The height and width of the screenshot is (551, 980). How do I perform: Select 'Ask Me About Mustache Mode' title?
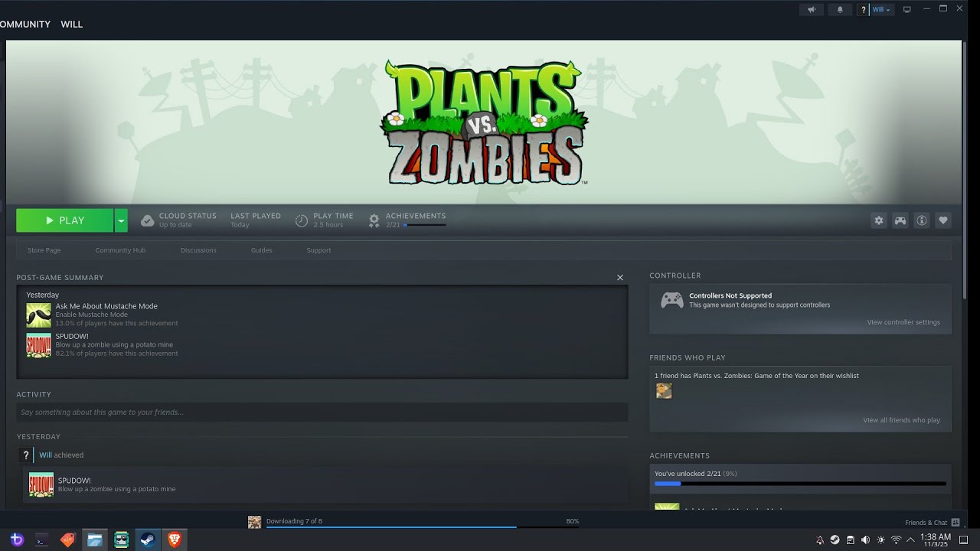click(x=106, y=306)
